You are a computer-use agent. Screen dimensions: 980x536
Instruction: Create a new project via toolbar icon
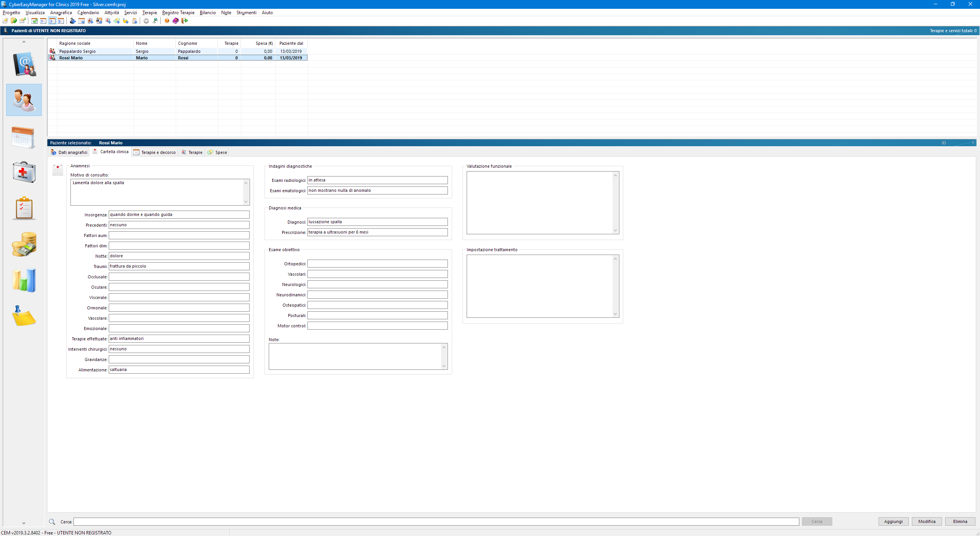pos(5,21)
